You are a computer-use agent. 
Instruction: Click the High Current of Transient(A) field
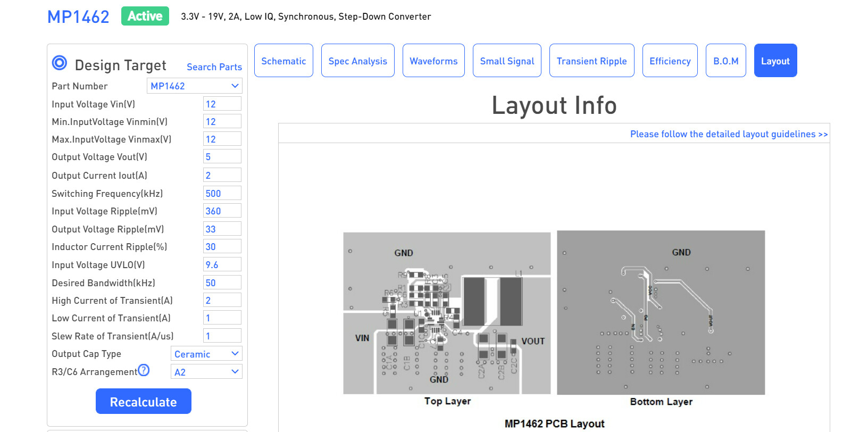[x=222, y=300]
